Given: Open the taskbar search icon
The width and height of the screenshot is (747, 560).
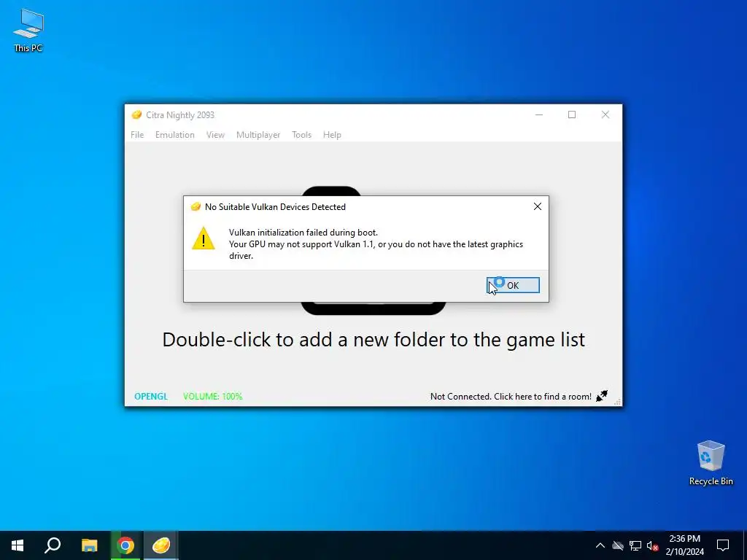Looking at the screenshot, I should click(53, 545).
